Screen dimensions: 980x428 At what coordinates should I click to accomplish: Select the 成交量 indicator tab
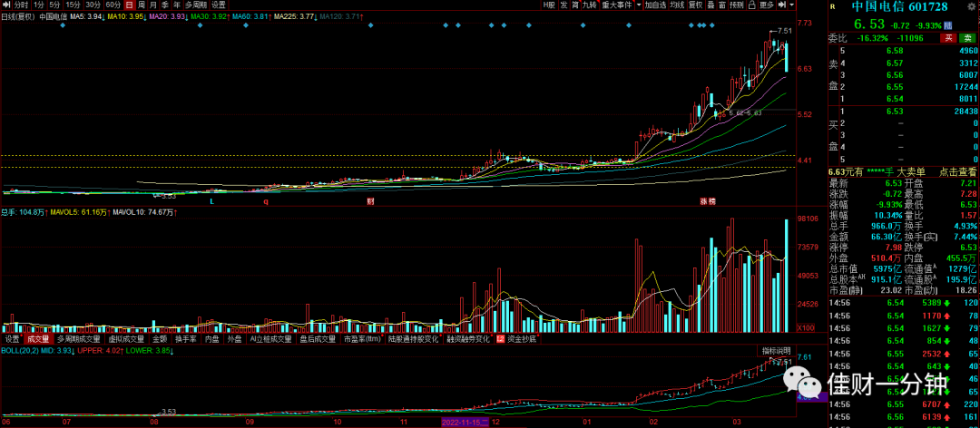pyautogui.click(x=38, y=339)
